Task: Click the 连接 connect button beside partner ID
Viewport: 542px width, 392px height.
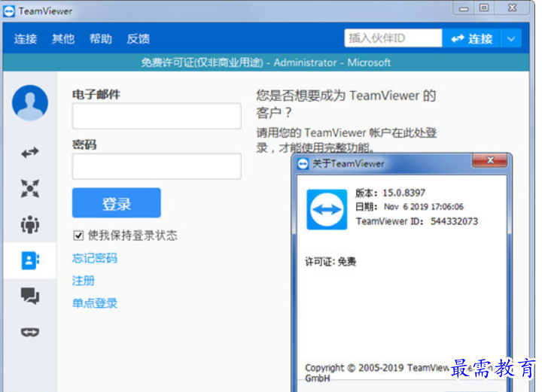Action: pyautogui.click(x=472, y=38)
